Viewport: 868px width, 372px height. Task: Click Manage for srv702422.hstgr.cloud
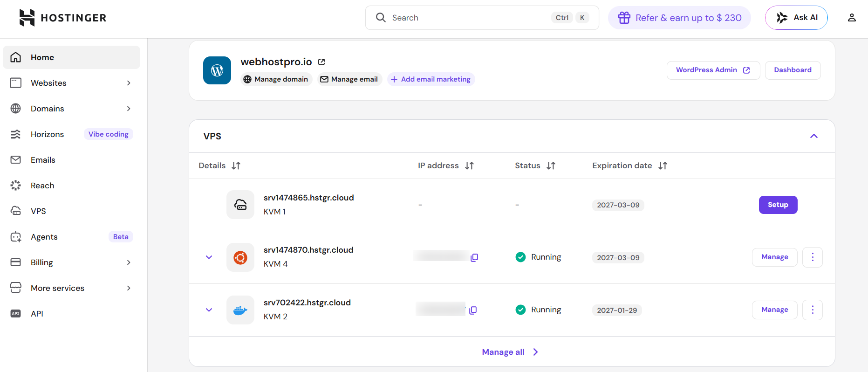pyautogui.click(x=775, y=310)
